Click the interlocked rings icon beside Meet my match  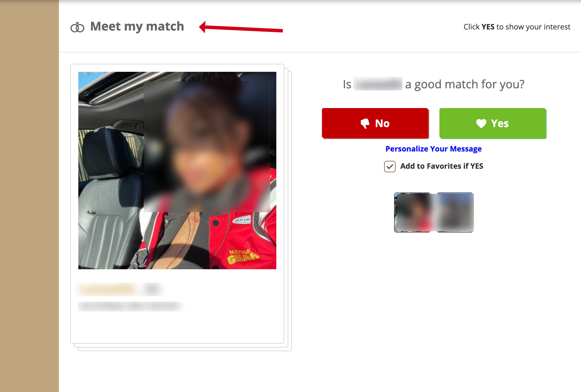77,27
